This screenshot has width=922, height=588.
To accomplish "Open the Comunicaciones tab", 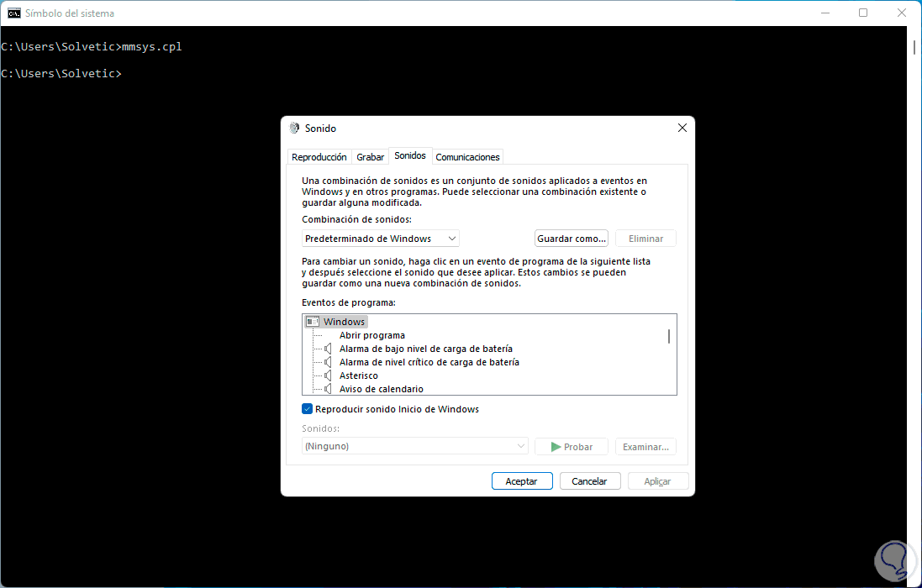I will pos(467,157).
